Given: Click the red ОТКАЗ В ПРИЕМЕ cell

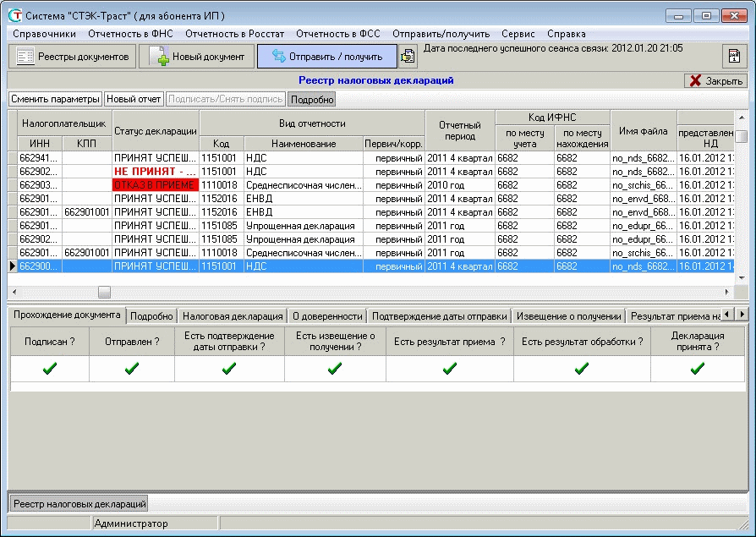Looking at the screenshot, I should [156, 185].
